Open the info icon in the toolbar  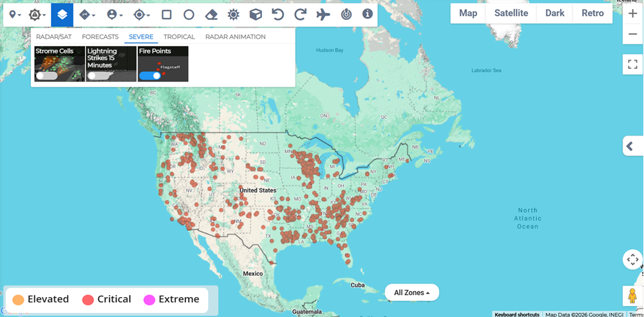(x=367, y=14)
